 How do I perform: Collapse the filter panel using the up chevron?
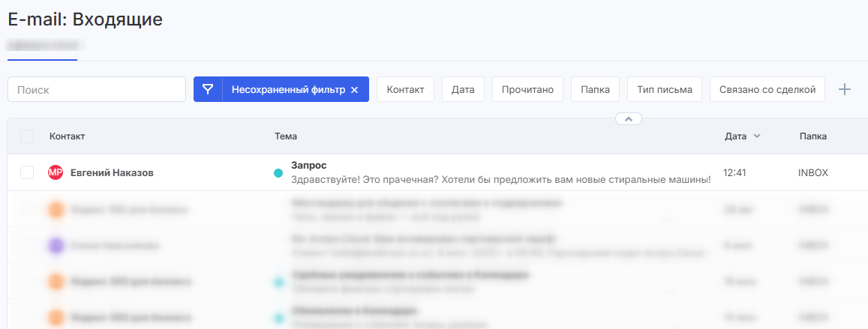(x=629, y=118)
